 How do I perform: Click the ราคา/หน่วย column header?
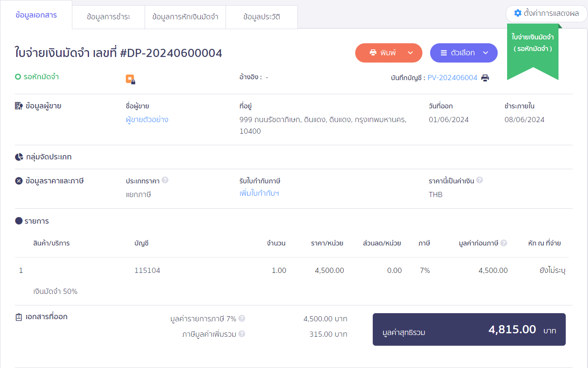(327, 243)
